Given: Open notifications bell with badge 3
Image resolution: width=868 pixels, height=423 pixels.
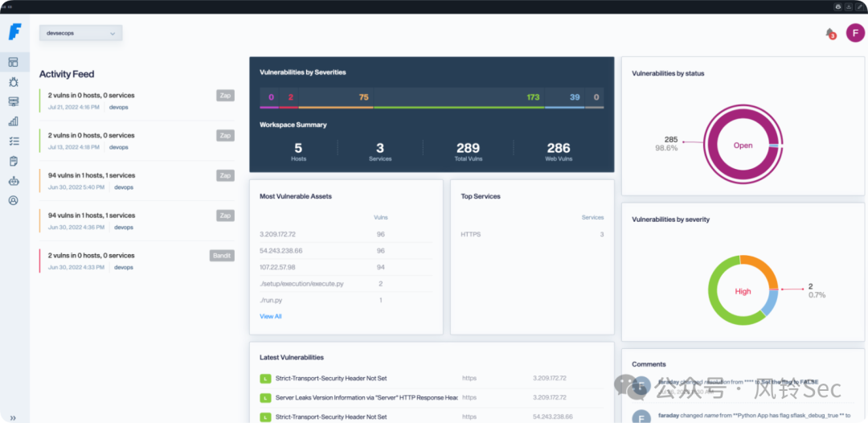Looking at the screenshot, I should pos(829,33).
